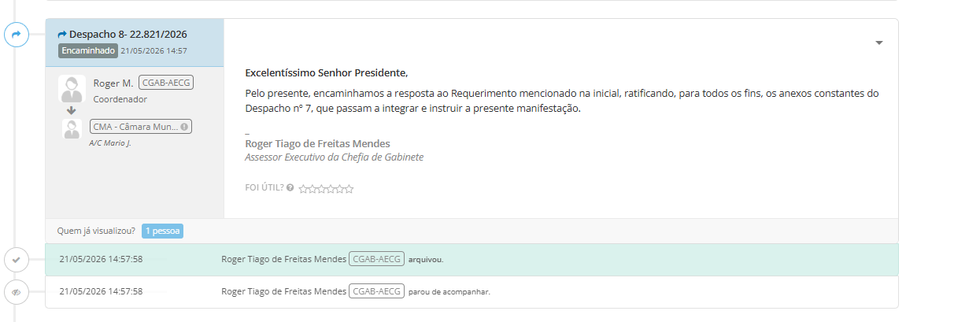Viewport: 980px width, 322px height.
Task: Click CGAB-AECG tag next to Roger M.
Action: [x=166, y=83]
